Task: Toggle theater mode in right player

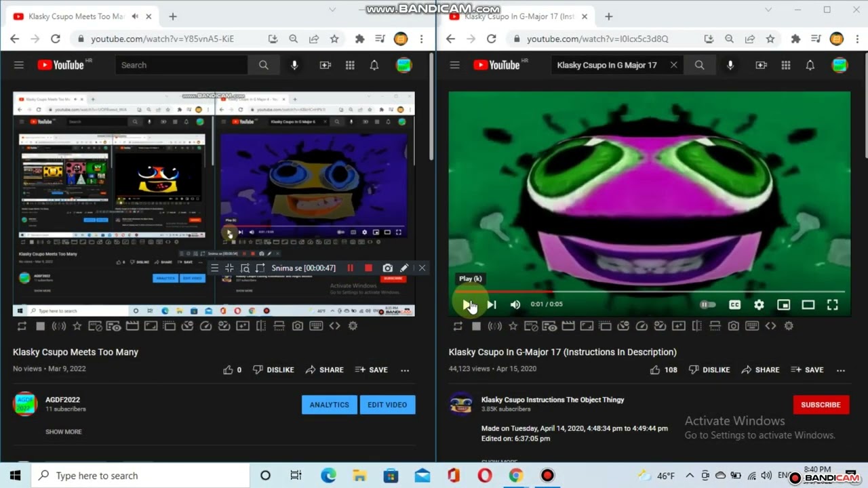Action: [x=808, y=305]
